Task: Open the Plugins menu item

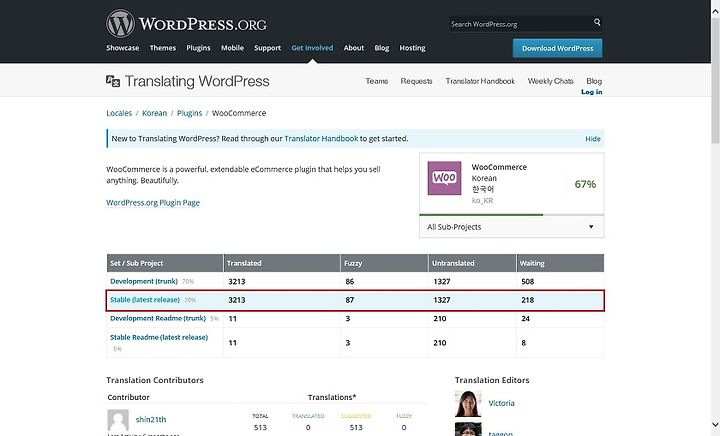Action: tap(198, 48)
